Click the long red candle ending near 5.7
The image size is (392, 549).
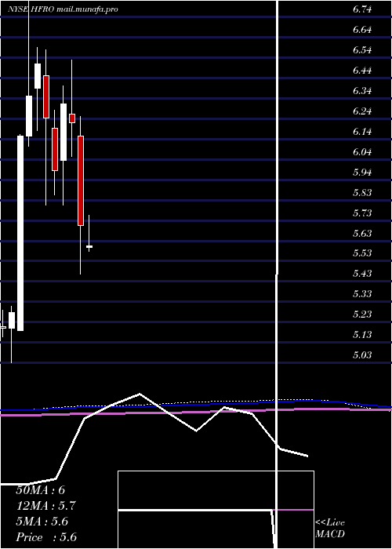coord(81,180)
